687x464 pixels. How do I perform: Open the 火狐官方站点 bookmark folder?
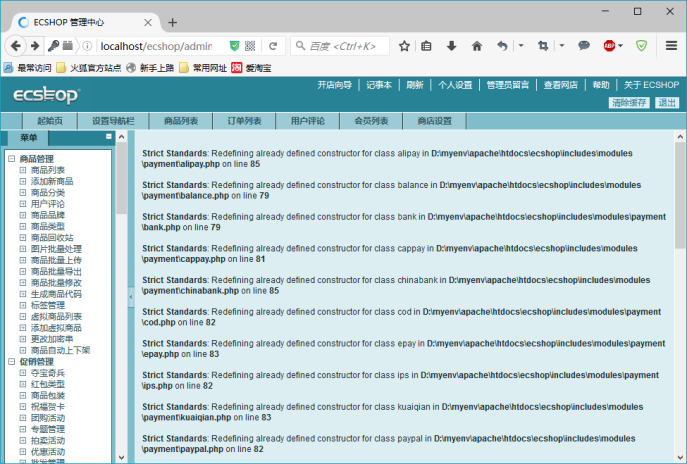pyautogui.click(x=89, y=68)
